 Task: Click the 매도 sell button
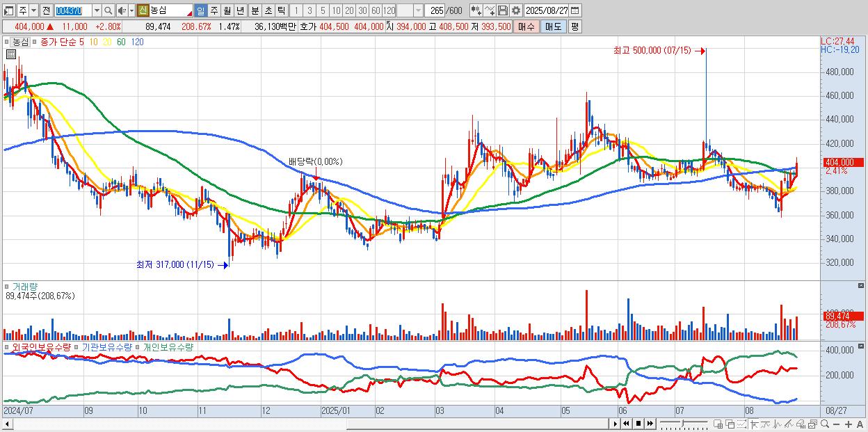pyautogui.click(x=553, y=26)
